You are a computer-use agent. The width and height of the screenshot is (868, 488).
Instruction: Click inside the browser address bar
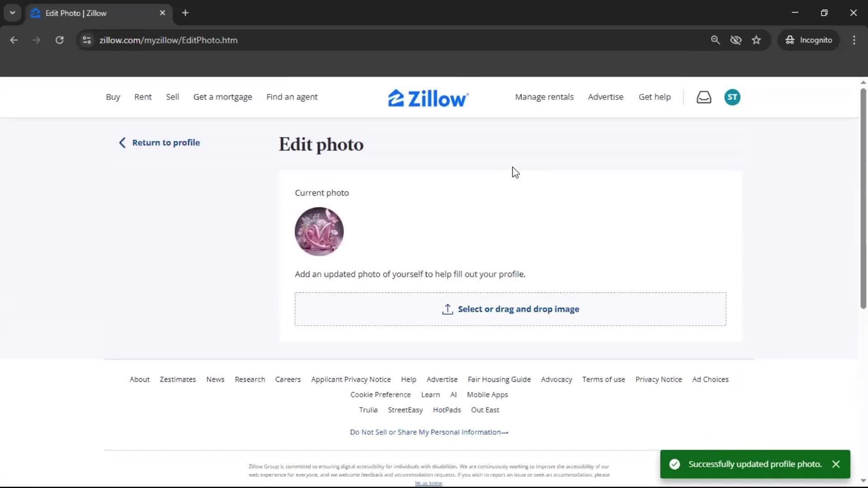316,40
